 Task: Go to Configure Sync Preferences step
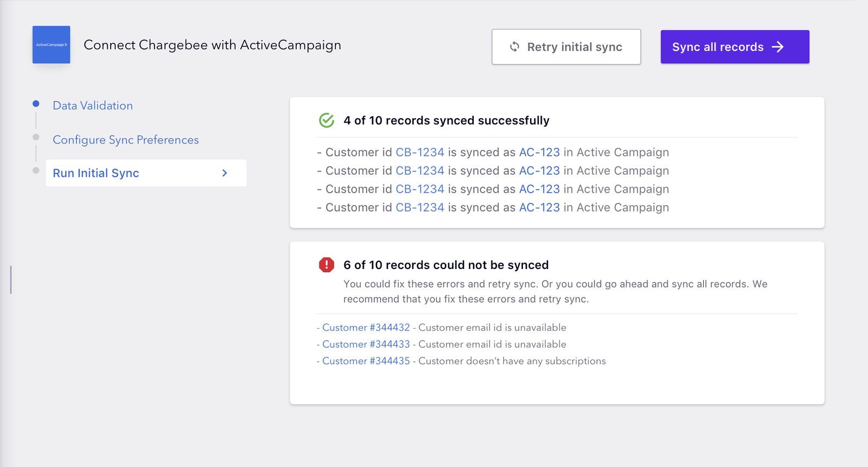[126, 140]
